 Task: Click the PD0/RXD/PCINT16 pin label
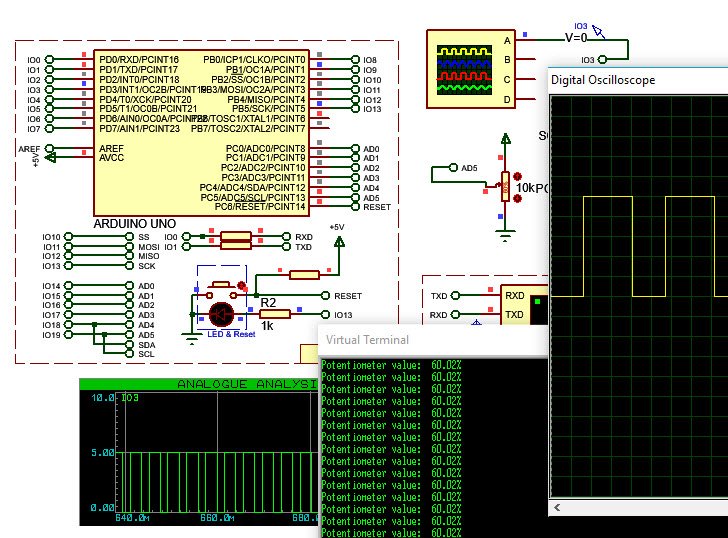[139, 59]
